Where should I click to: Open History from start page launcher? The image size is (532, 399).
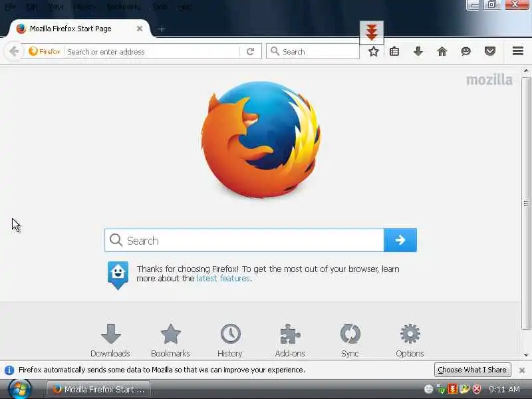230,340
